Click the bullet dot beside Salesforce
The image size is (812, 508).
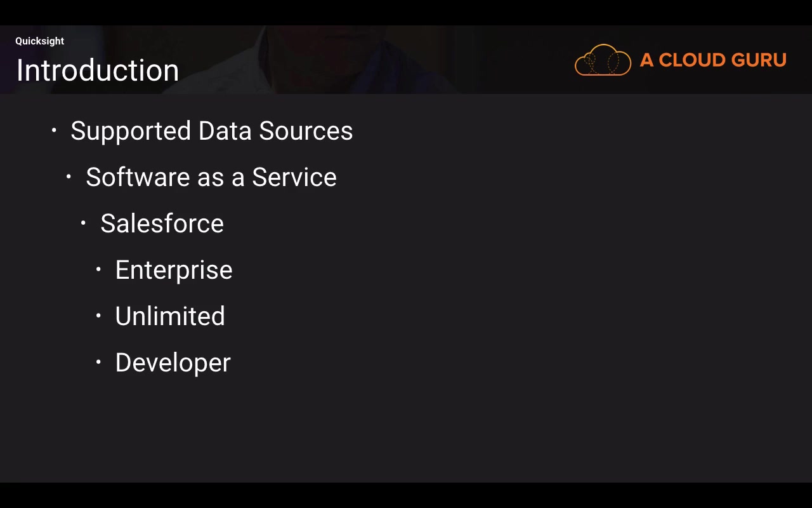(x=83, y=224)
